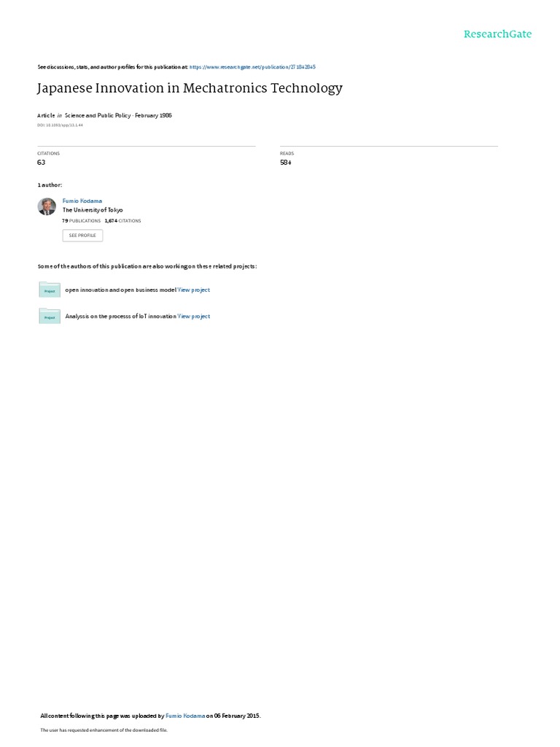Click the reads count 58+

[286, 163]
